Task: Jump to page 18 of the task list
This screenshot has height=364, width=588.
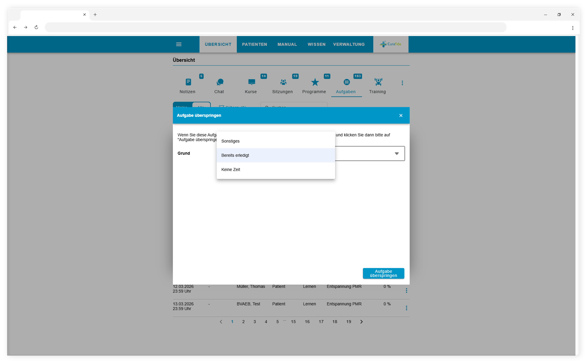Action: pyautogui.click(x=334, y=322)
